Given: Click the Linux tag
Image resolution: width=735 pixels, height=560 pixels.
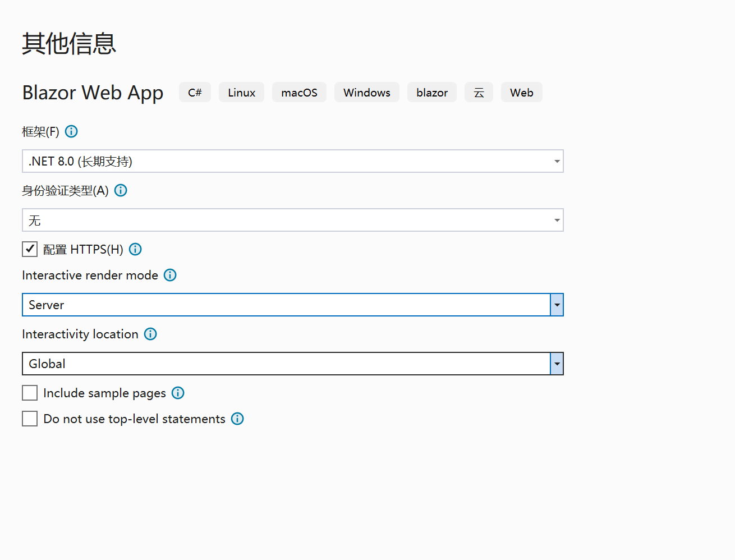Looking at the screenshot, I should point(241,93).
